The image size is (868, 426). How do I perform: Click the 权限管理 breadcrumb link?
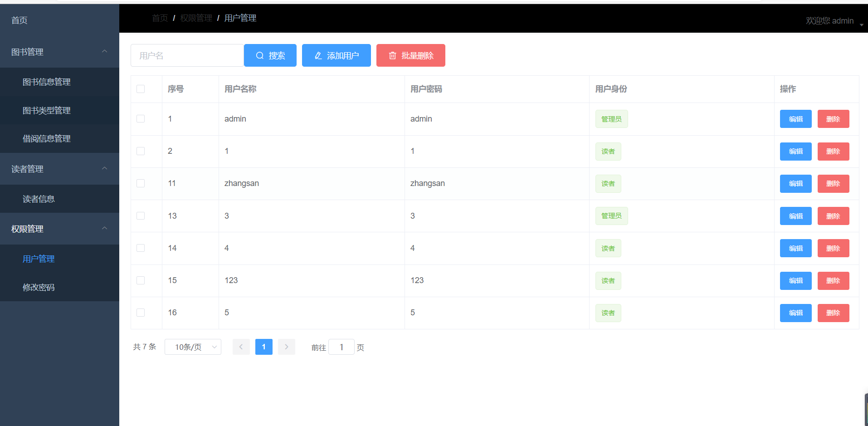click(x=196, y=18)
